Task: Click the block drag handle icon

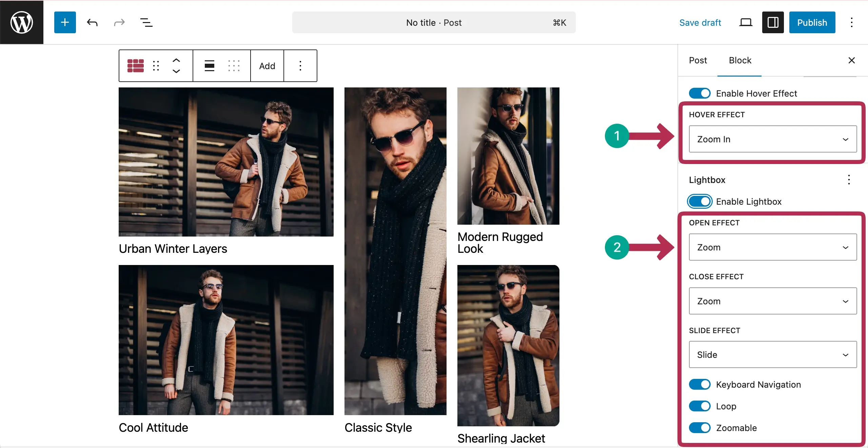Action: click(156, 66)
